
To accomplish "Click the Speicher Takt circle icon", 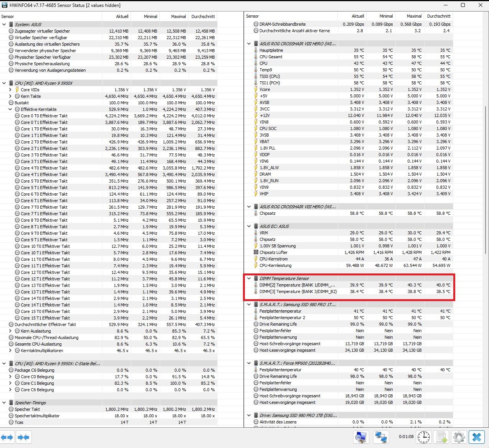I will 11,409.
